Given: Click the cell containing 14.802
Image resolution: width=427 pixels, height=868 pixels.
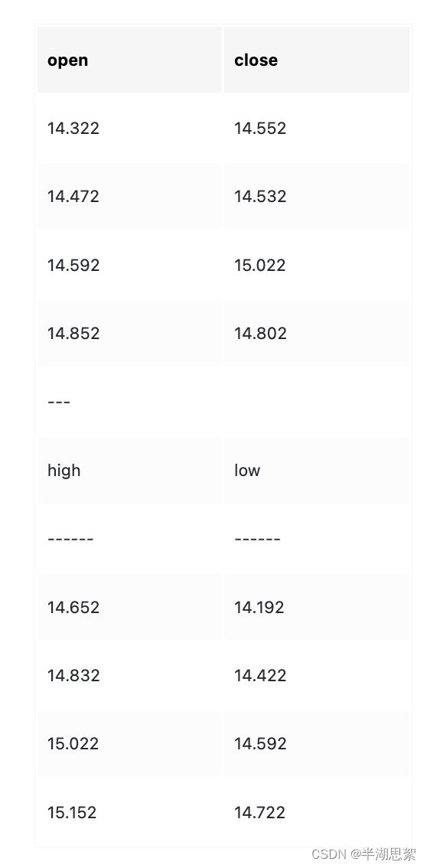Looking at the screenshot, I should click(317, 333).
